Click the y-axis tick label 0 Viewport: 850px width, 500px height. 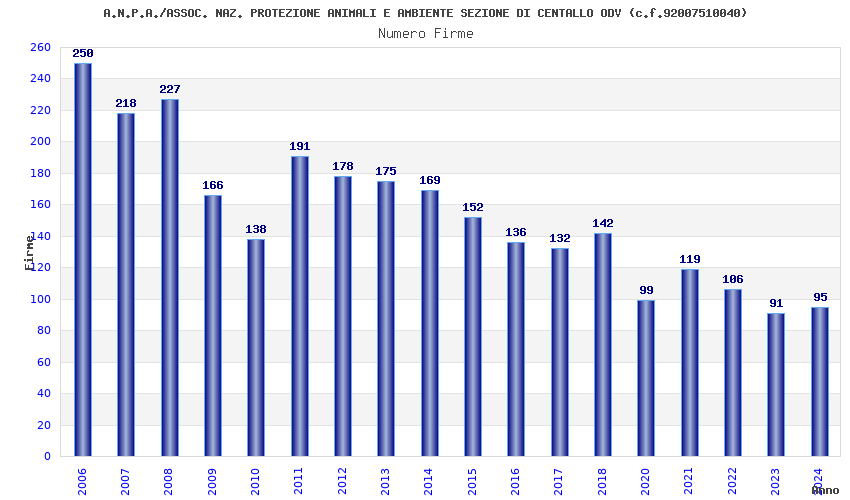point(48,457)
